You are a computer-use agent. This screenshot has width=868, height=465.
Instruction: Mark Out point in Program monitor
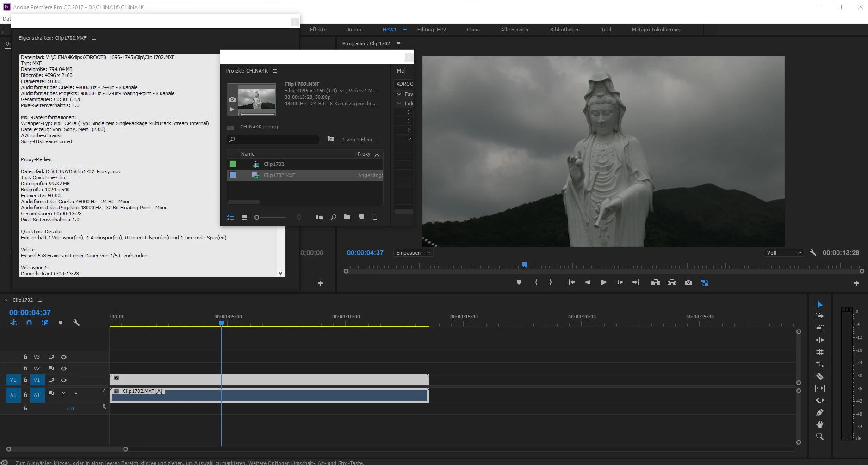tap(551, 282)
